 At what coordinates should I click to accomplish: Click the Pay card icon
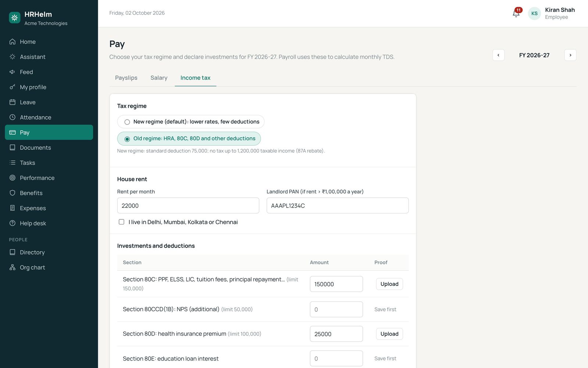(12, 132)
